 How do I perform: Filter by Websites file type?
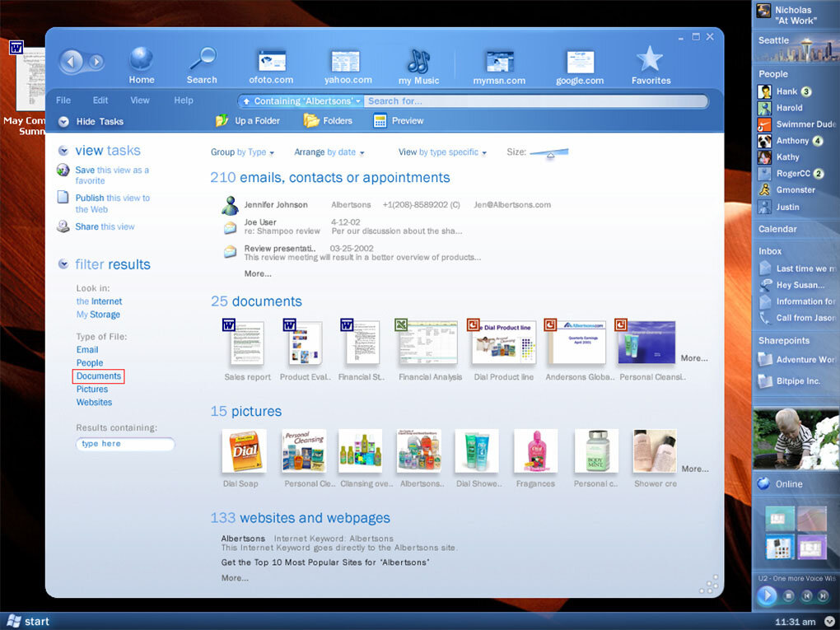tap(94, 403)
